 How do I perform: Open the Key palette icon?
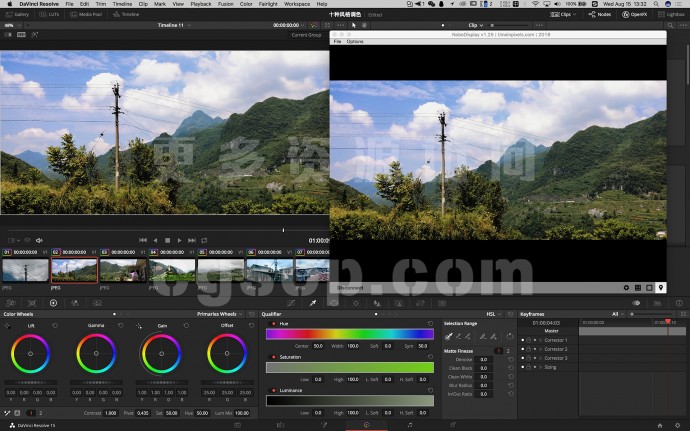[399, 303]
